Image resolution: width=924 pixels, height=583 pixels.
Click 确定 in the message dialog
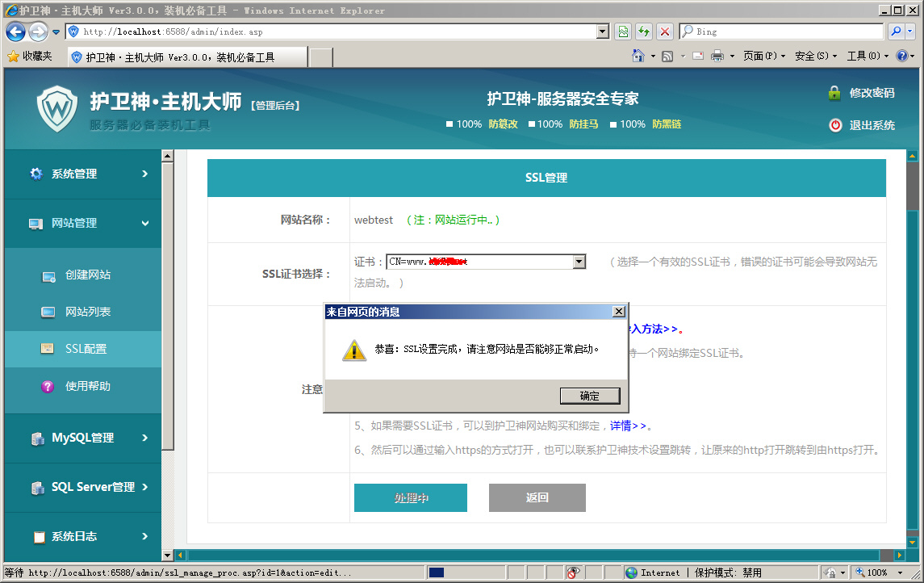(589, 396)
